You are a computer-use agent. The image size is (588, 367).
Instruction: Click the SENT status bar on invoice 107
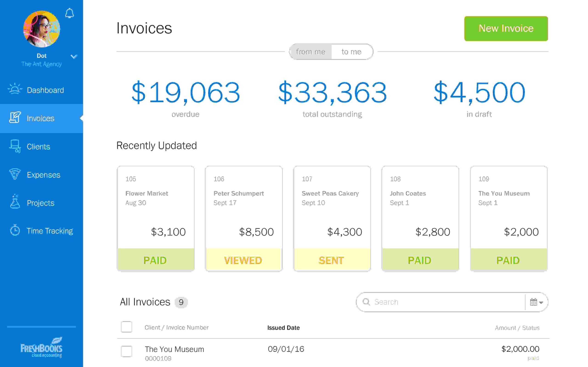pos(331,260)
